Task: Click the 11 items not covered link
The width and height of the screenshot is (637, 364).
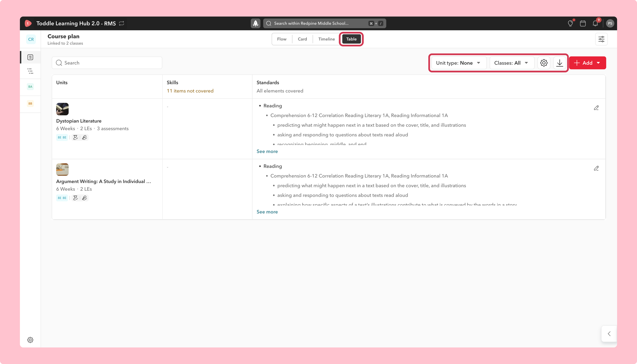Action: 190,91
